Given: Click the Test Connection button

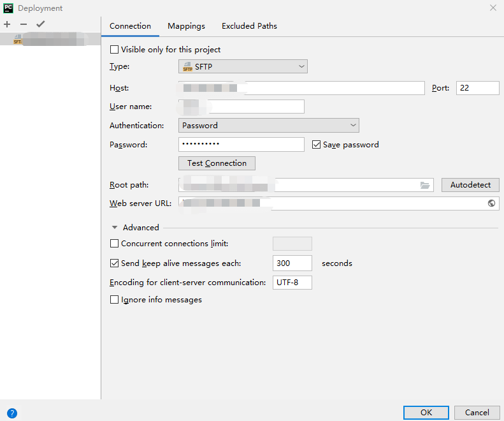Looking at the screenshot, I should pos(217,163).
